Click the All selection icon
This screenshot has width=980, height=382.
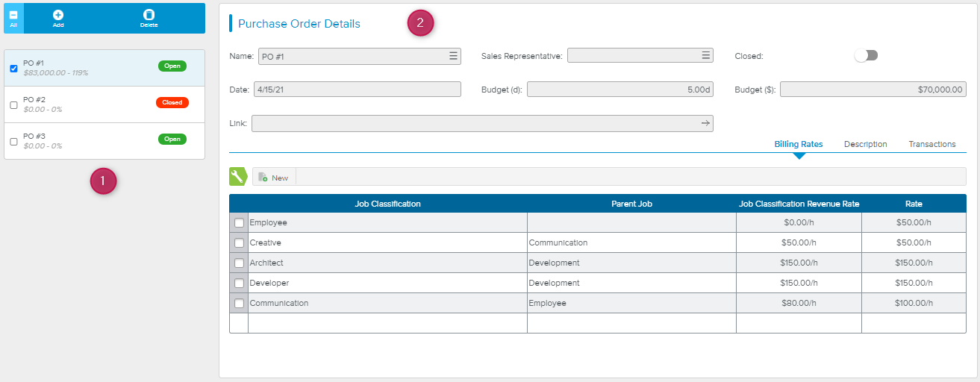point(13,15)
